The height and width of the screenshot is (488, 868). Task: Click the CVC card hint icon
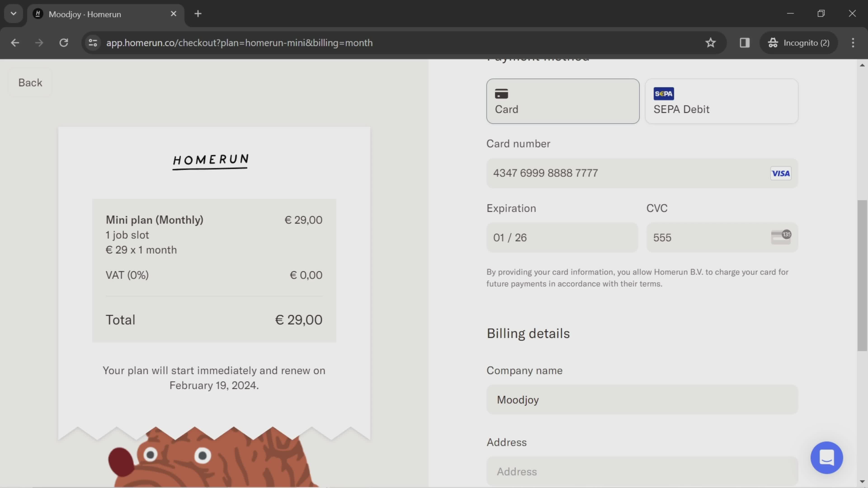point(781,237)
